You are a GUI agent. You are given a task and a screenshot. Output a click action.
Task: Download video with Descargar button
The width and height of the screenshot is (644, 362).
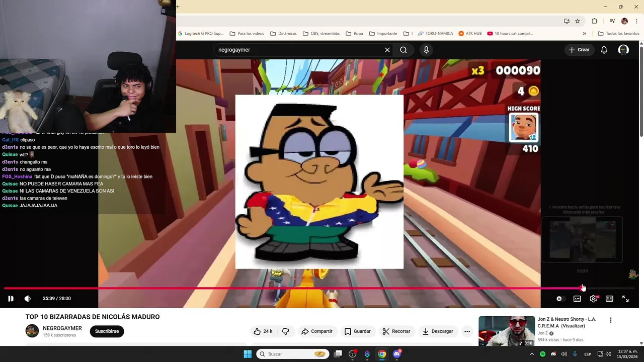438,331
